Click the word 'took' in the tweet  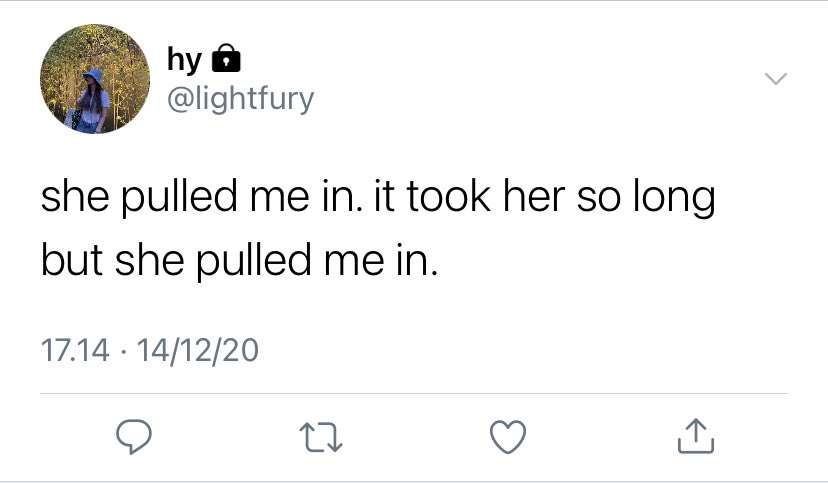[448, 196]
